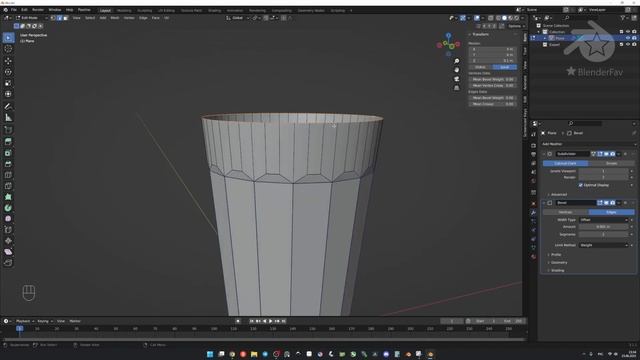This screenshot has width=640, height=360.
Task: Choose the Knife tool
Action: tap(8, 186)
